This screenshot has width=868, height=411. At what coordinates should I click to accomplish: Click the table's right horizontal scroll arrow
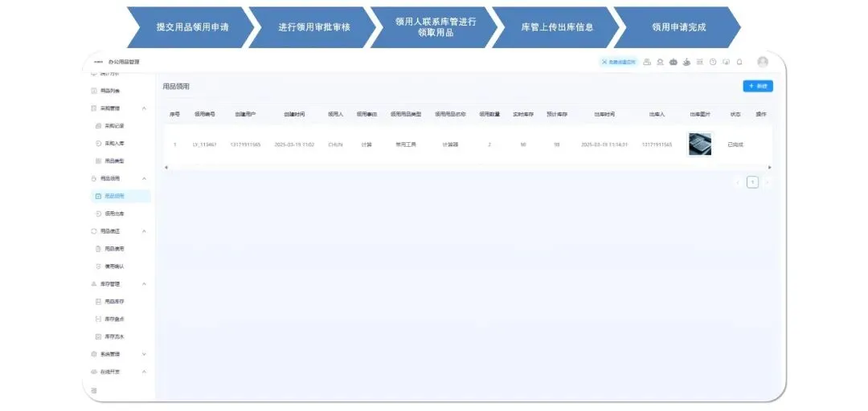(x=769, y=167)
